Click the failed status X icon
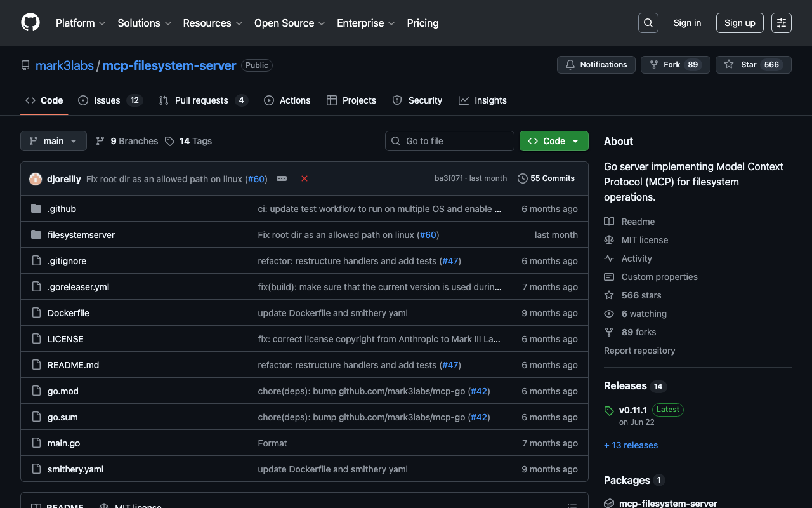The width and height of the screenshot is (812, 508). click(x=304, y=178)
